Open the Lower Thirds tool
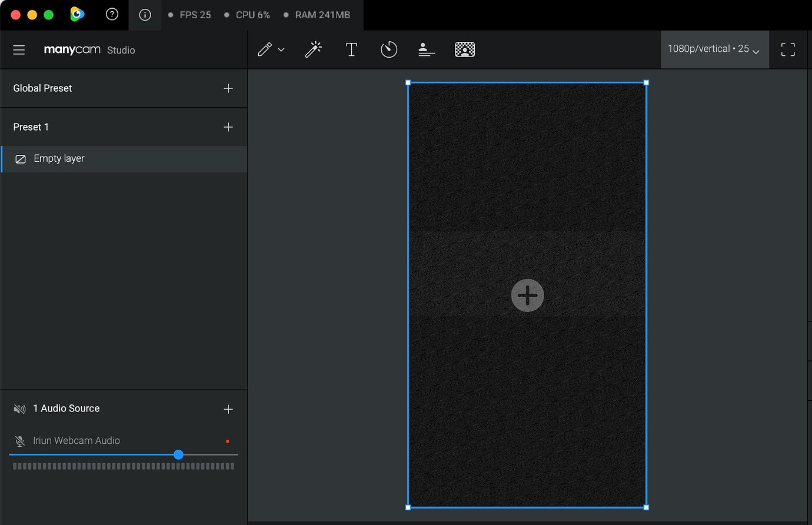 click(427, 49)
